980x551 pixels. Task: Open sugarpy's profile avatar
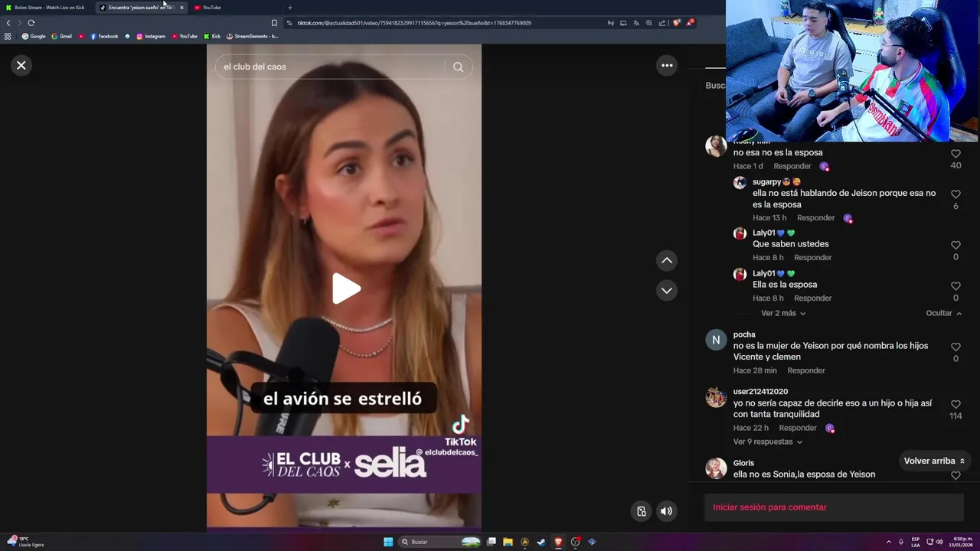(x=740, y=182)
